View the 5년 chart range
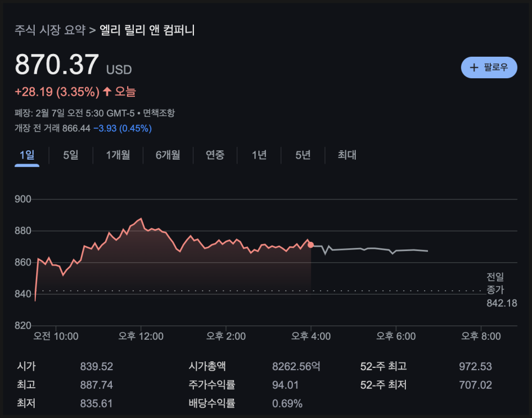The image size is (532, 418). tap(303, 155)
